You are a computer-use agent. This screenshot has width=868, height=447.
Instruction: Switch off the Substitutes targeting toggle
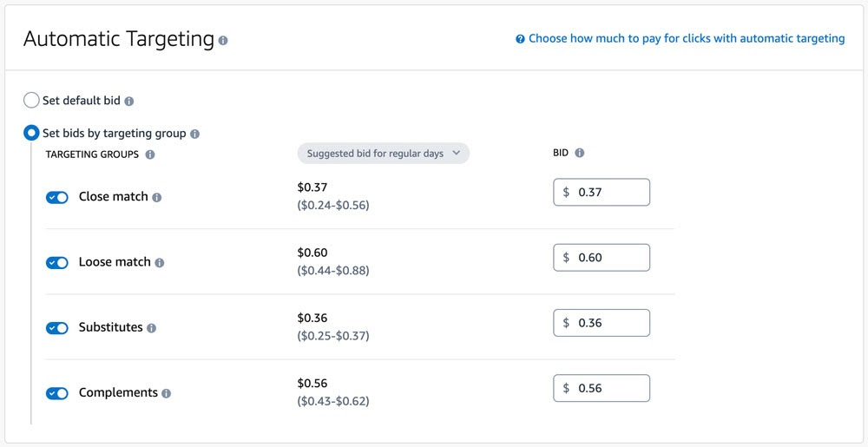point(57,328)
